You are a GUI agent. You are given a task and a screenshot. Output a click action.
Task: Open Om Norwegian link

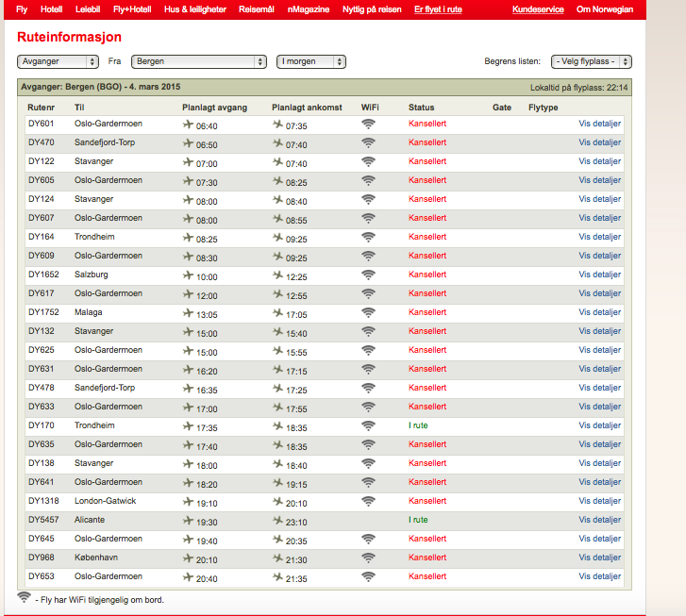click(x=605, y=9)
